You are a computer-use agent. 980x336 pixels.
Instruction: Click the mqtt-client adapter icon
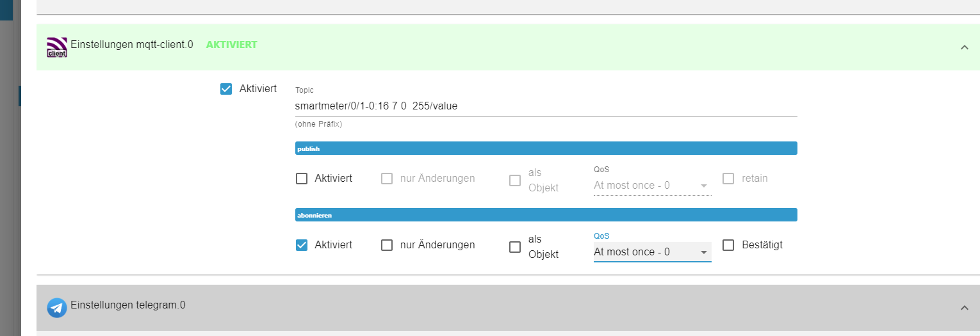57,47
